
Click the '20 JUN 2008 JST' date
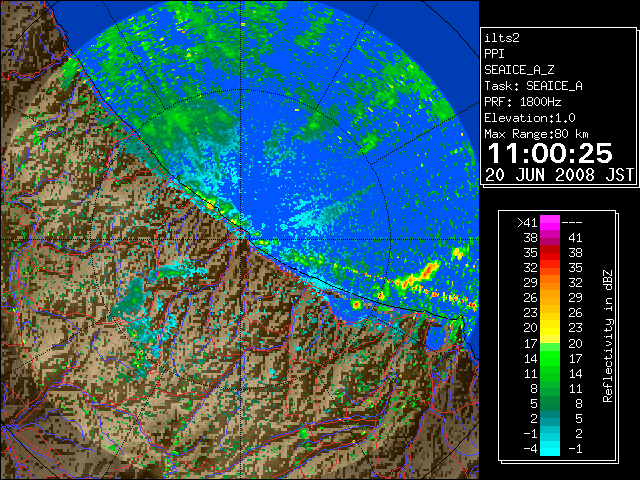(559, 175)
